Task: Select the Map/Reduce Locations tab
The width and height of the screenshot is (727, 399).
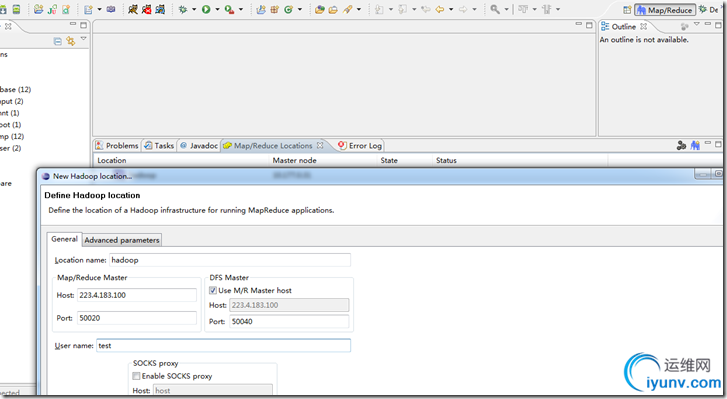Action: [273, 146]
